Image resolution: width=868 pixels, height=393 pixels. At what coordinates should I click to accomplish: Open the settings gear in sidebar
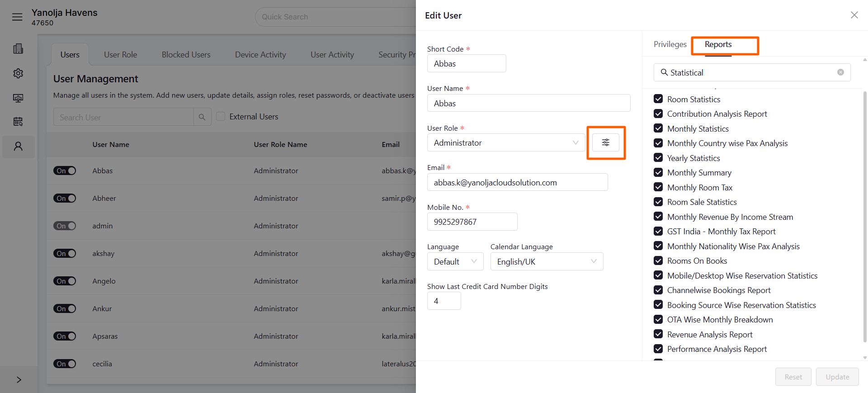[x=18, y=73]
